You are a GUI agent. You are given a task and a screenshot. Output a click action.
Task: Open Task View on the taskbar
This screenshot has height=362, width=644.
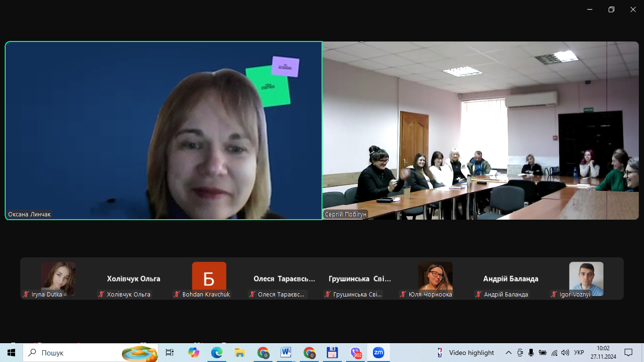point(170,353)
